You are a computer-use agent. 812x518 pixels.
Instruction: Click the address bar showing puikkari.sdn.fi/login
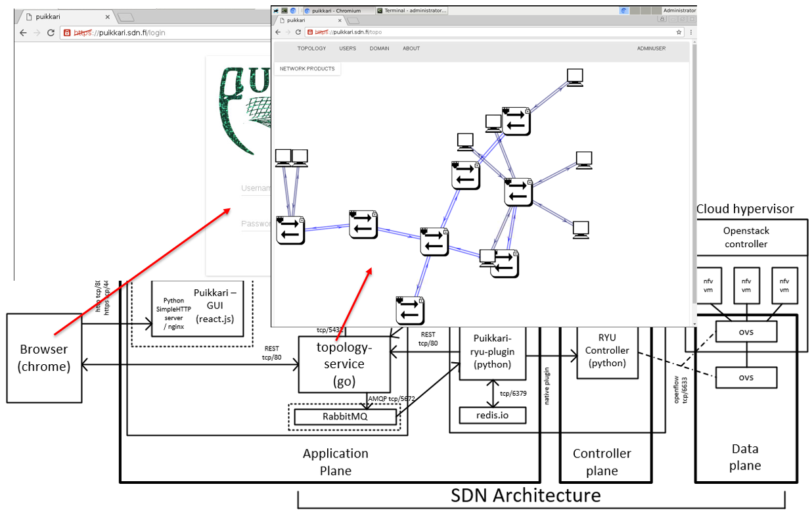tap(164, 33)
